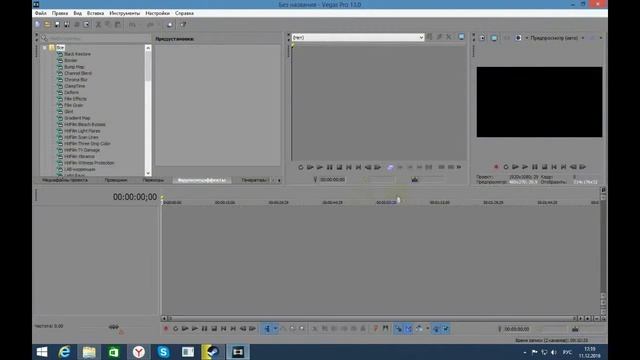This screenshot has height=360, width=640.
Task: Click the red record dot under Video Preview
Action: tap(496, 167)
